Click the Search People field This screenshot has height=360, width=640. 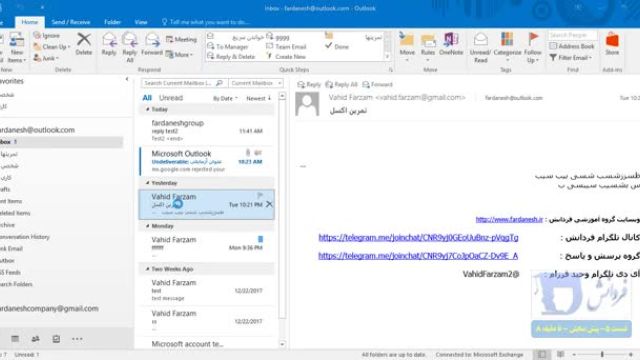pos(572,36)
